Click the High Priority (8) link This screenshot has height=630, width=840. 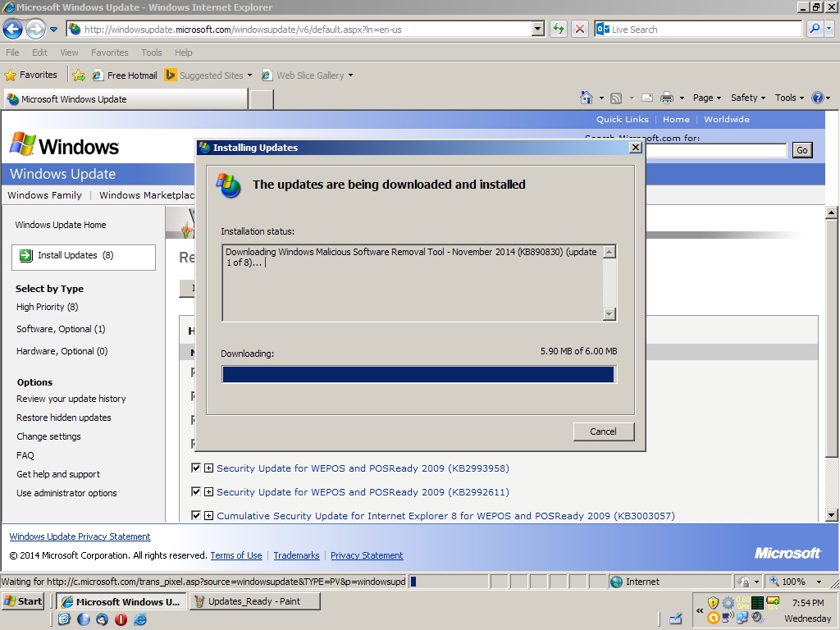click(x=47, y=307)
